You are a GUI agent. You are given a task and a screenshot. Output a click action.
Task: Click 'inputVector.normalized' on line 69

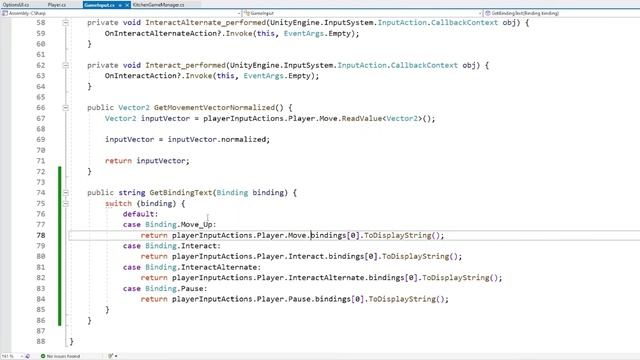217,140
